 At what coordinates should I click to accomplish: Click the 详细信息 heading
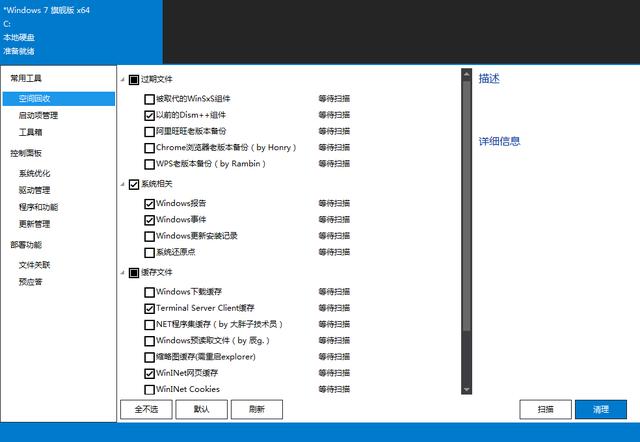tap(499, 142)
